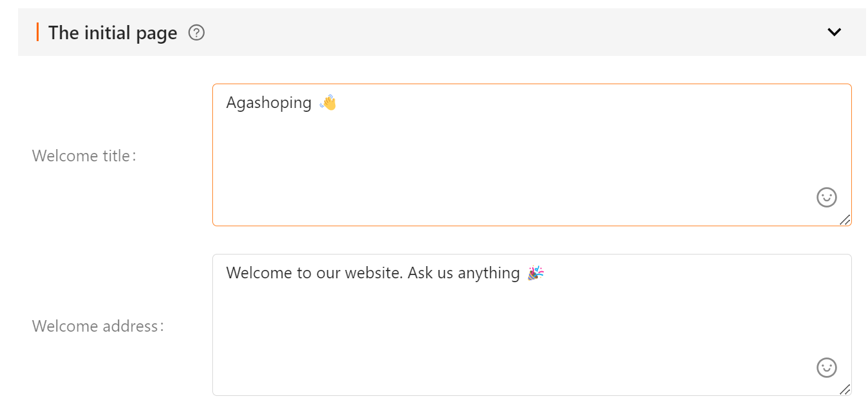
Task: Click the word Ask in welcome address
Action: point(420,273)
